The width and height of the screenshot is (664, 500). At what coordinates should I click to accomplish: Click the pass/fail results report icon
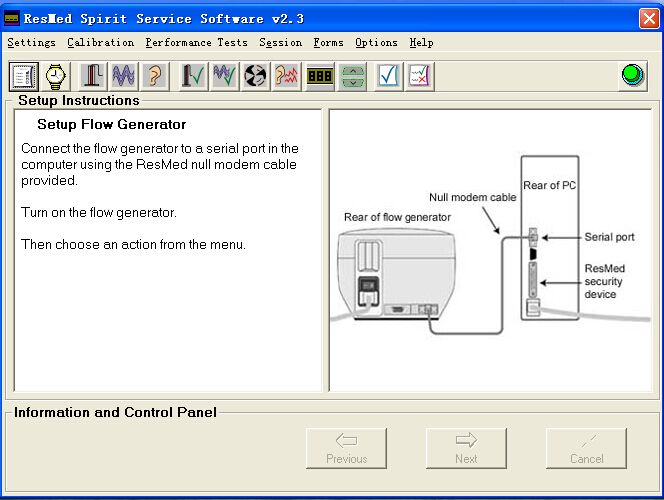(420, 77)
